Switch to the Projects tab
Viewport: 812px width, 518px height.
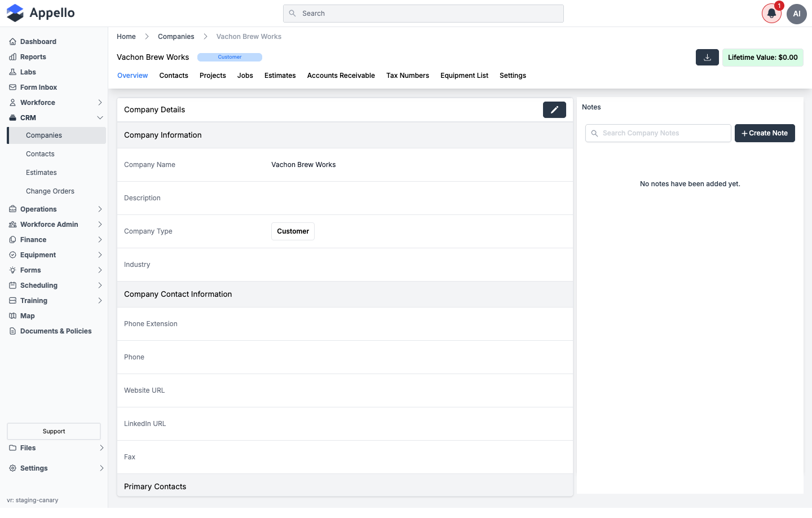[x=213, y=76]
